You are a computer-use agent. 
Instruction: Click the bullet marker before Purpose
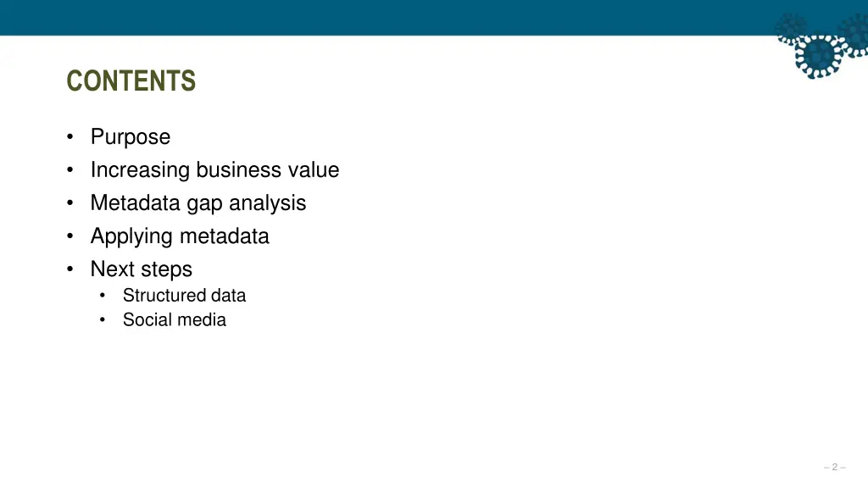(70, 136)
